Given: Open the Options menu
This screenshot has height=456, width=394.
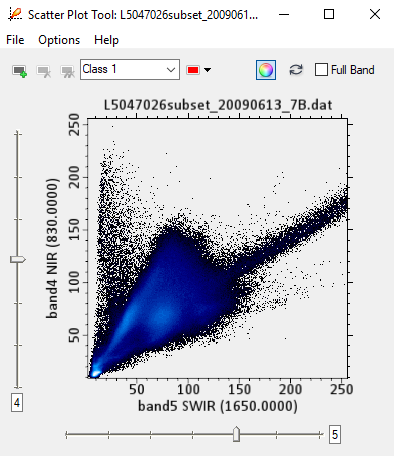Looking at the screenshot, I should (x=59, y=40).
